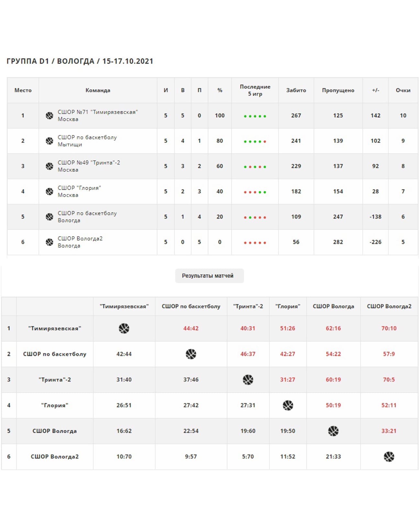Click last-five-games dots for Мытищи row
Image resolution: width=420 pixels, height=526 pixels.
tap(255, 142)
